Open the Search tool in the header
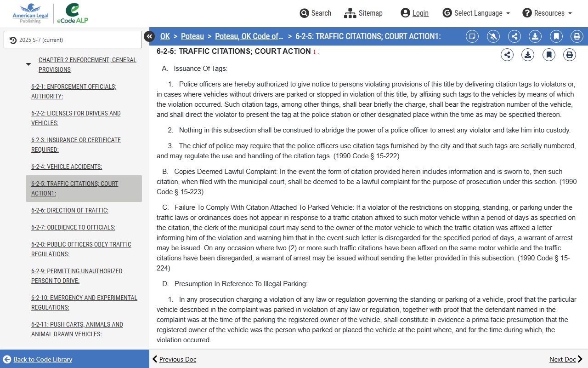Viewport: 588px width, 368px height. 315,13
